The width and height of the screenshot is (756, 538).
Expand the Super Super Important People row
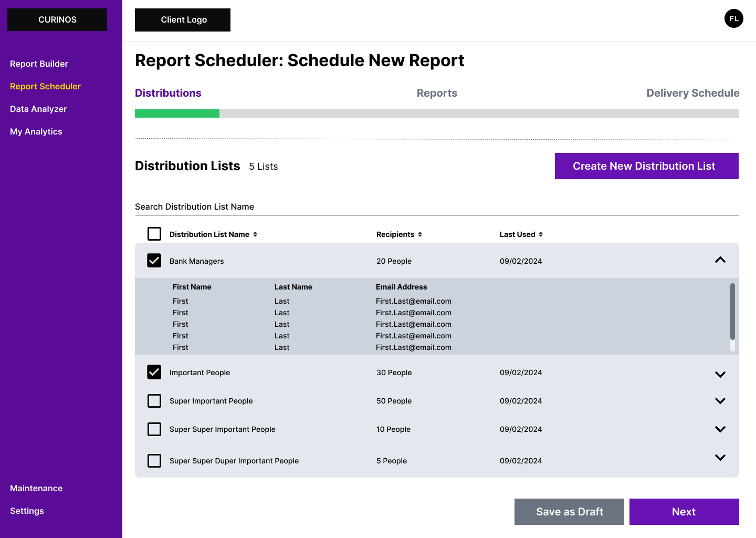click(x=720, y=429)
